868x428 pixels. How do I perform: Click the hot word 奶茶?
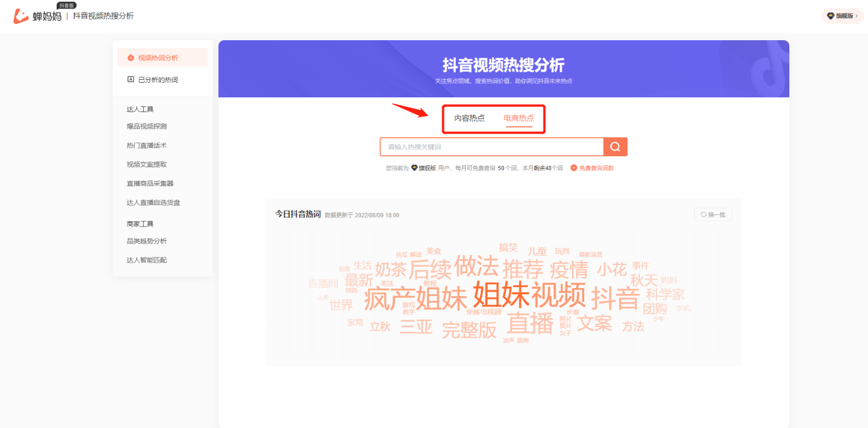pyautogui.click(x=391, y=269)
